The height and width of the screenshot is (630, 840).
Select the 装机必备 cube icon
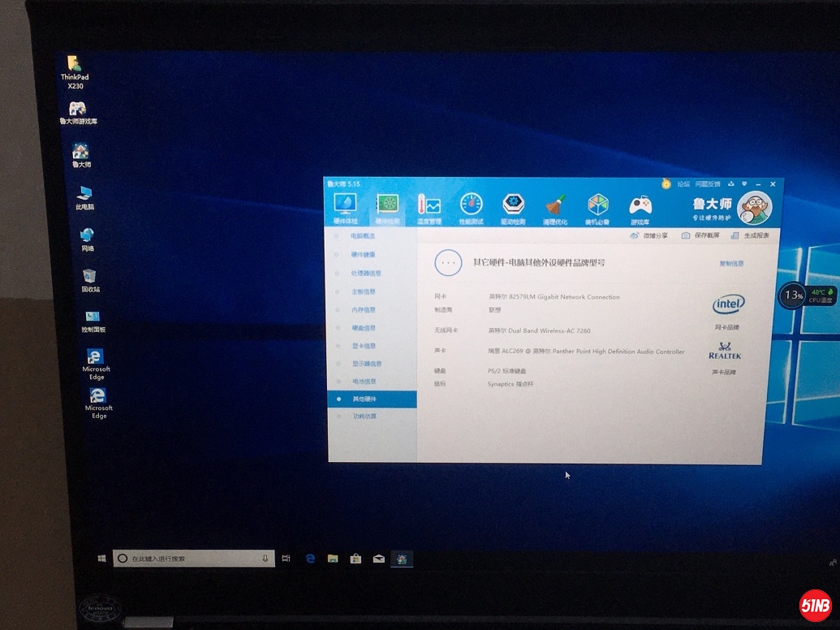[598, 209]
